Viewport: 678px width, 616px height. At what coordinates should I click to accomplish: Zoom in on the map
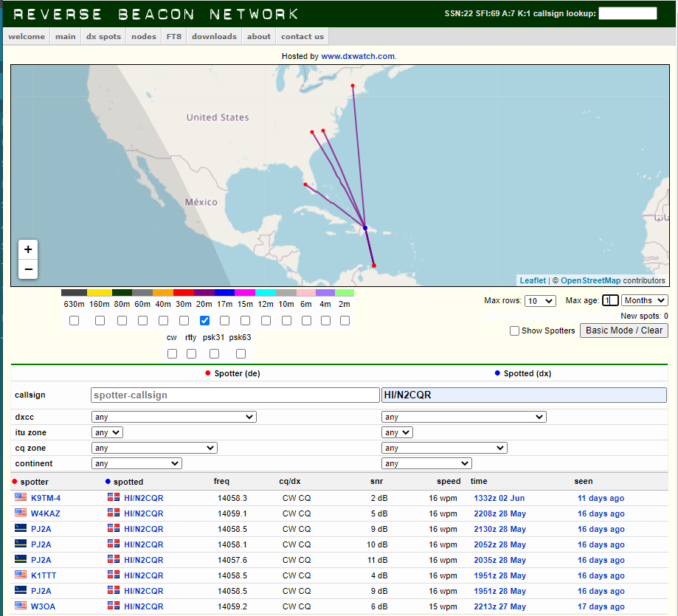pyautogui.click(x=28, y=249)
